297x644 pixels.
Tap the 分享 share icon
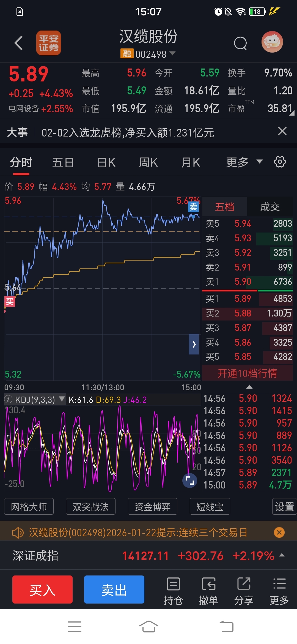pyautogui.click(x=244, y=591)
